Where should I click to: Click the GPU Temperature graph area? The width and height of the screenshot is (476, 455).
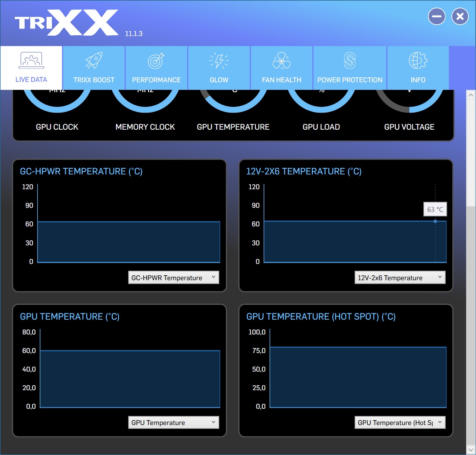pos(130,368)
